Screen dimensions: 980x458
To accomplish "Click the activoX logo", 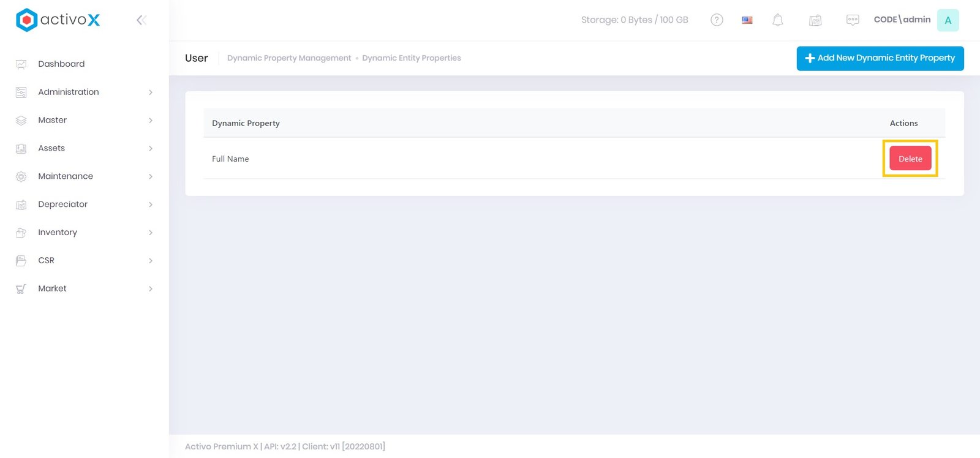I will (x=58, y=20).
